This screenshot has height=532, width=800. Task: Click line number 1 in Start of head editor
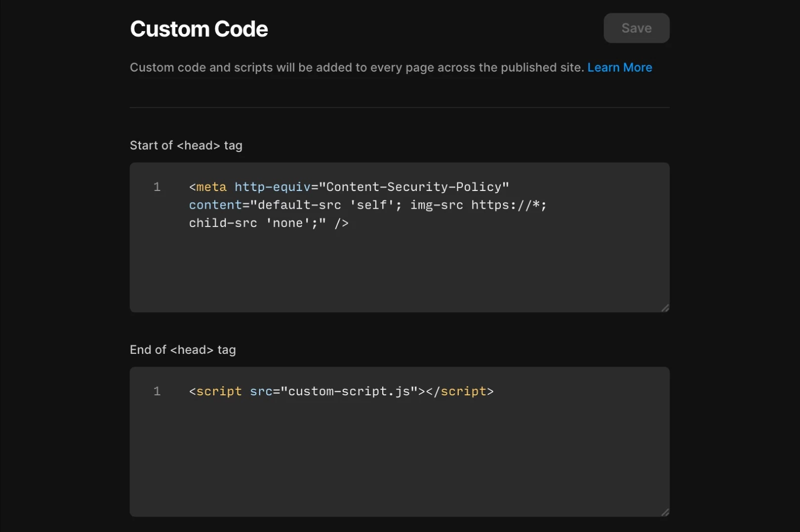pos(157,187)
